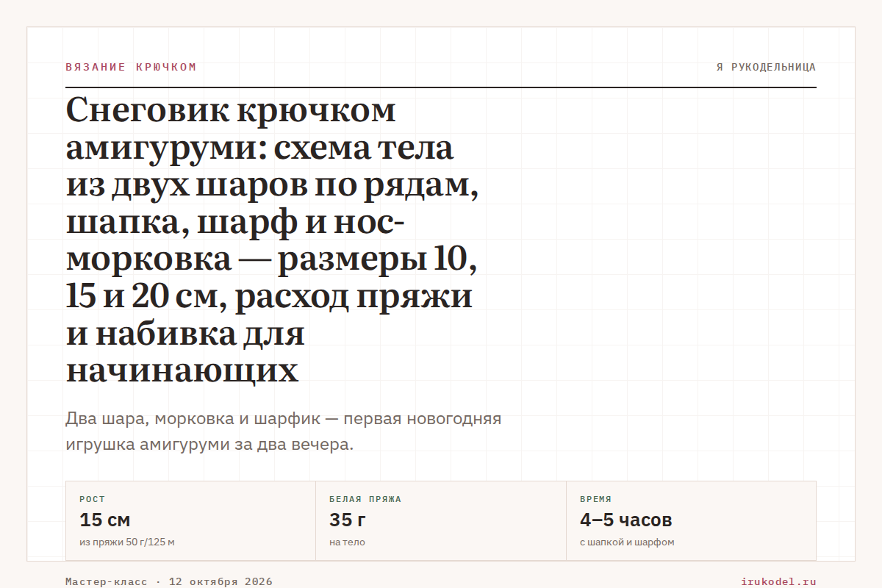Click the 'РОСТ' label in stats
Screen dimensions: 882x588
[x=93, y=499]
